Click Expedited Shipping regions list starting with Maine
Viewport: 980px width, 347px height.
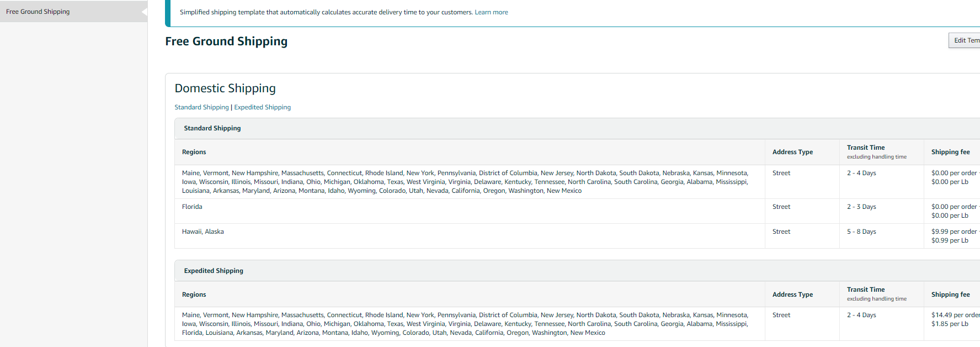[x=465, y=324]
